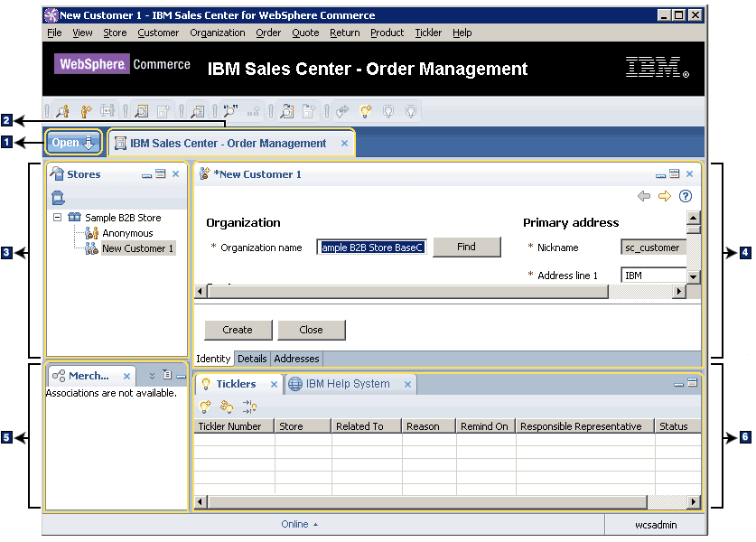This screenshot has height=542, width=756.
Task: Click the orange forward arrow in editor
Action: coord(665,196)
